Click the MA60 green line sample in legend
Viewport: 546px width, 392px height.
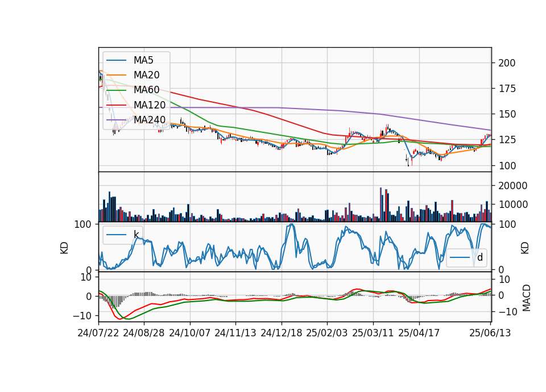(116, 90)
